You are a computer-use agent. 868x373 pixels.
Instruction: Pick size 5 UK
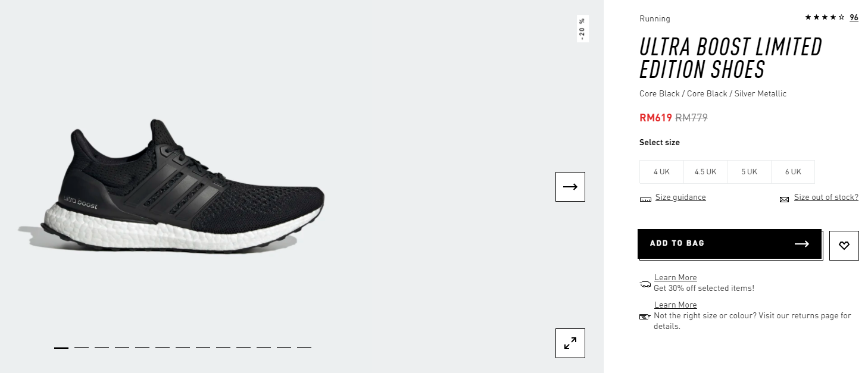click(x=749, y=172)
